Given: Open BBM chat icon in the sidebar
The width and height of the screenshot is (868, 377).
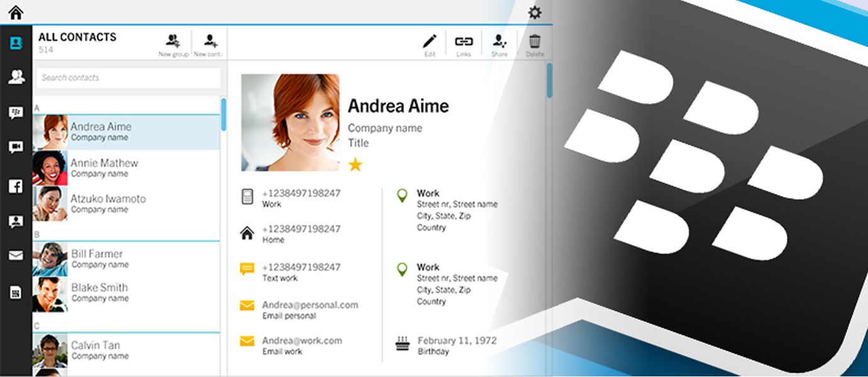Looking at the screenshot, I should point(16,113).
